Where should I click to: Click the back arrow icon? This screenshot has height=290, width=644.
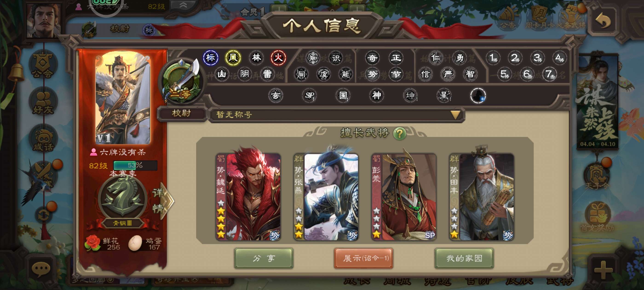pos(603,20)
